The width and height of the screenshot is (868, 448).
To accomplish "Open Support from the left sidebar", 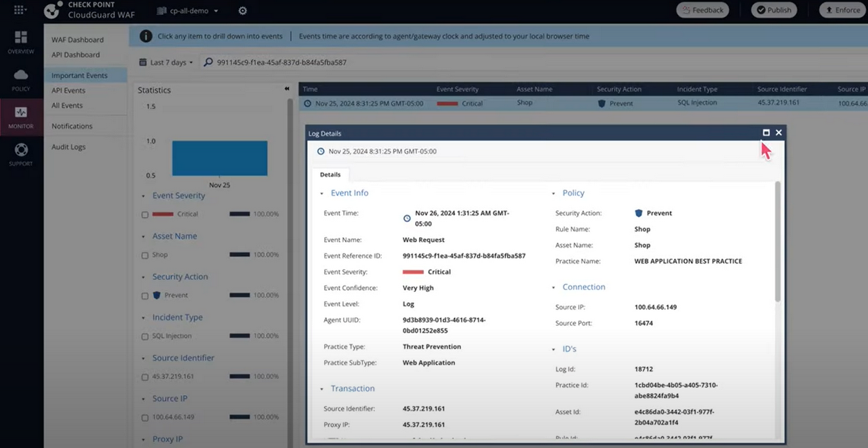I will point(20,153).
